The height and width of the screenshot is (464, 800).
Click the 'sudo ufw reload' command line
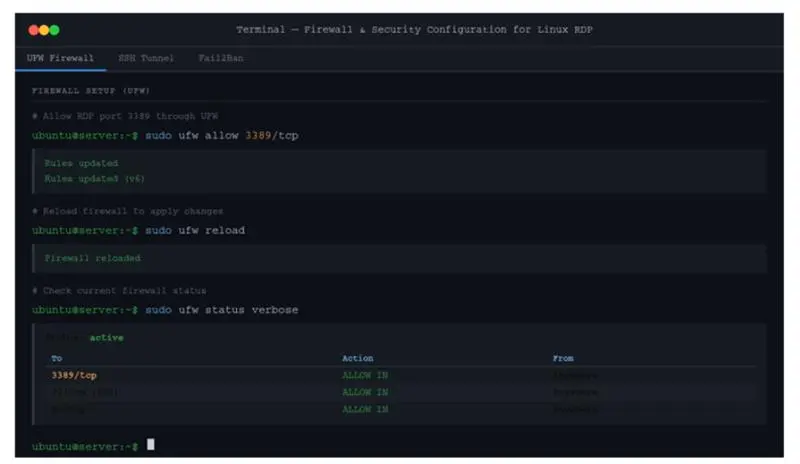click(195, 230)
